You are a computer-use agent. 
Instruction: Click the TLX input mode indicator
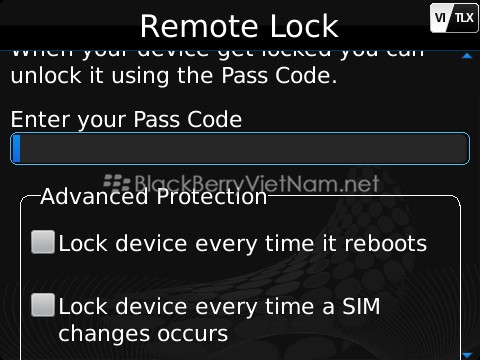point(464,18)
